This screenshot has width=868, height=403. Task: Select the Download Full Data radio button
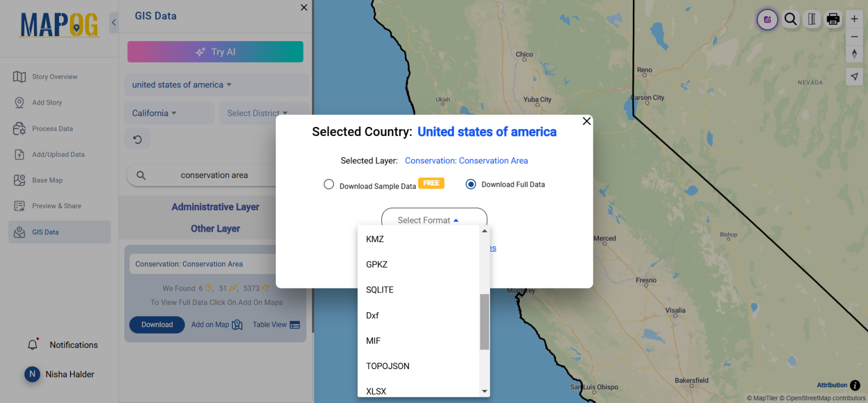[471, 184]
